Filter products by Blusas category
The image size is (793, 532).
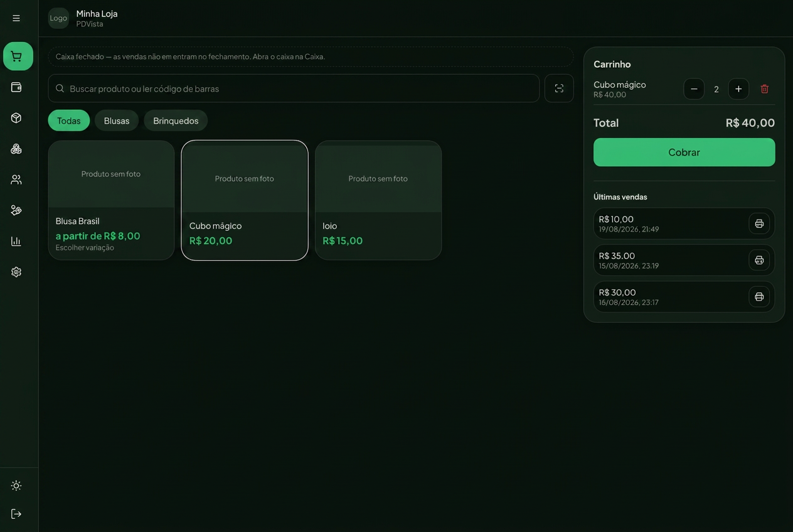[117, 120]
